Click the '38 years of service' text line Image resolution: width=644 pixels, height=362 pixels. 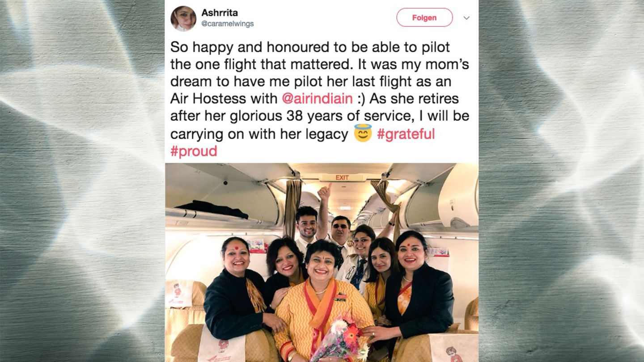tap(319, 116)
